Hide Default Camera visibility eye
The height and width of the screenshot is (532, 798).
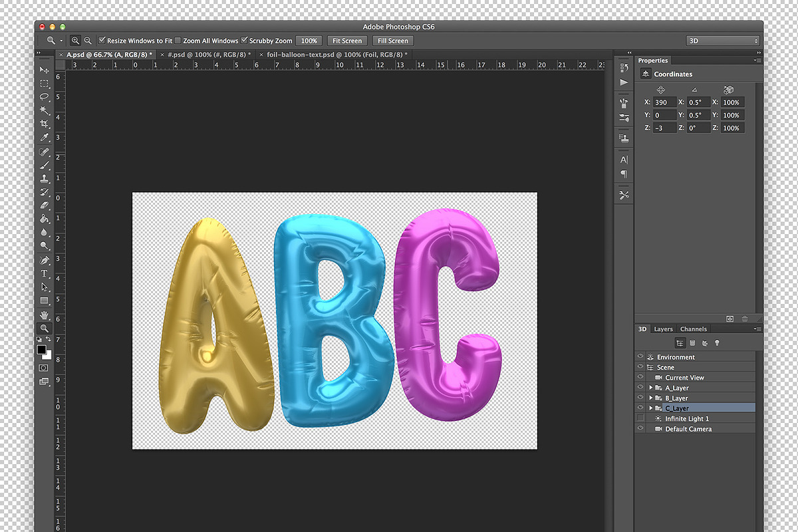pyautogui.click(x=640, y=429)
